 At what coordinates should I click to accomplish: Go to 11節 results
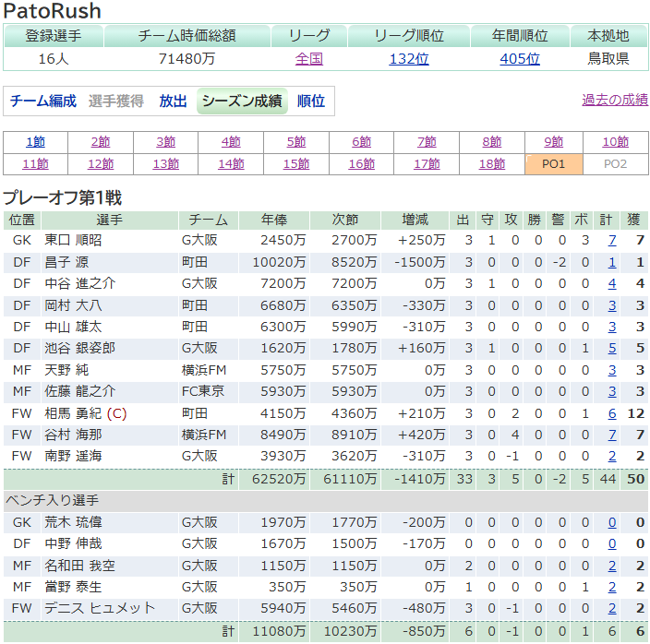coord(36,164)
